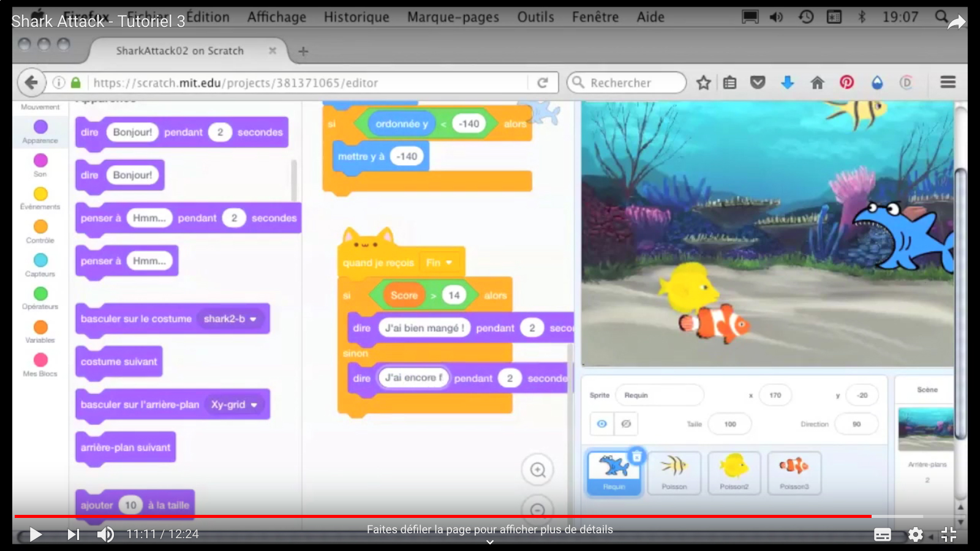Open the Variables block category
The width and height of the screenshot is (980, 551).
pyautogui.click(x=40, y=332)
